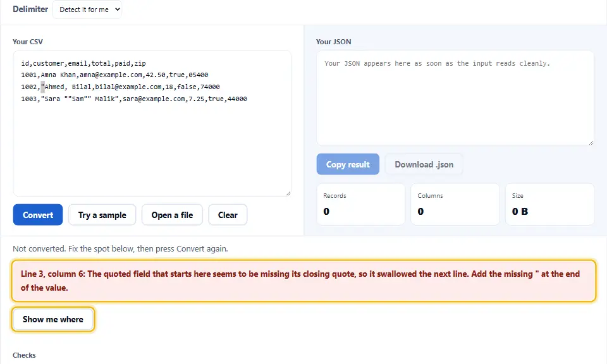The height and width of the screenshot is (364, 607).
Task: Load example data using Try a sample
Action: (102, 215)
